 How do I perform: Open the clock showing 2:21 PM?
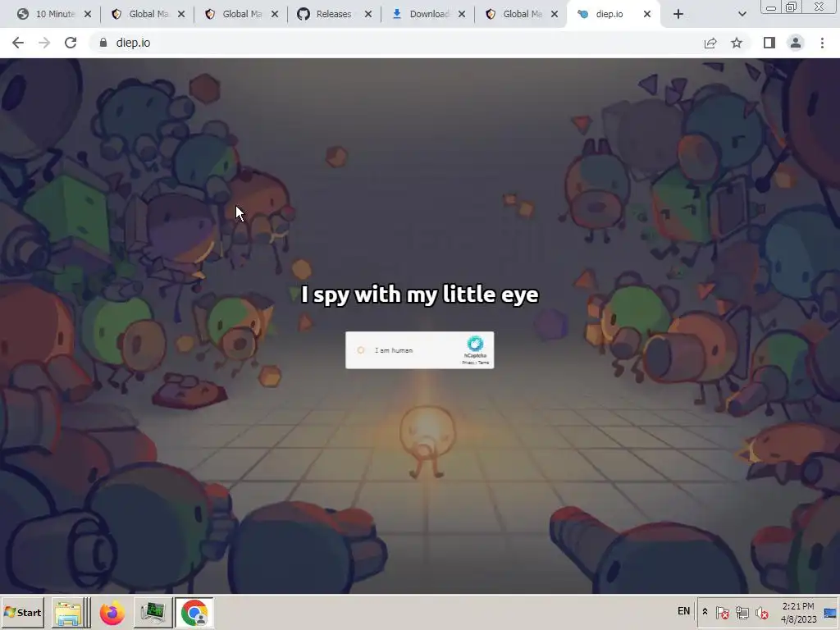(798, 612)
